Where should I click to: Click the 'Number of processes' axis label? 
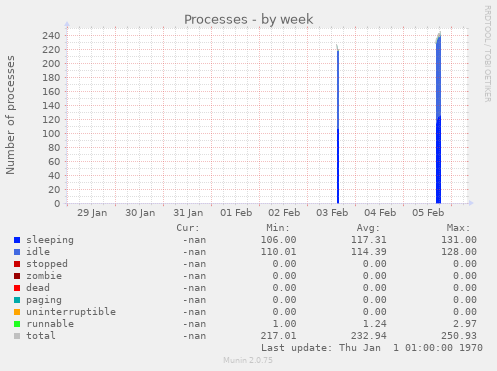coord(10,115)
